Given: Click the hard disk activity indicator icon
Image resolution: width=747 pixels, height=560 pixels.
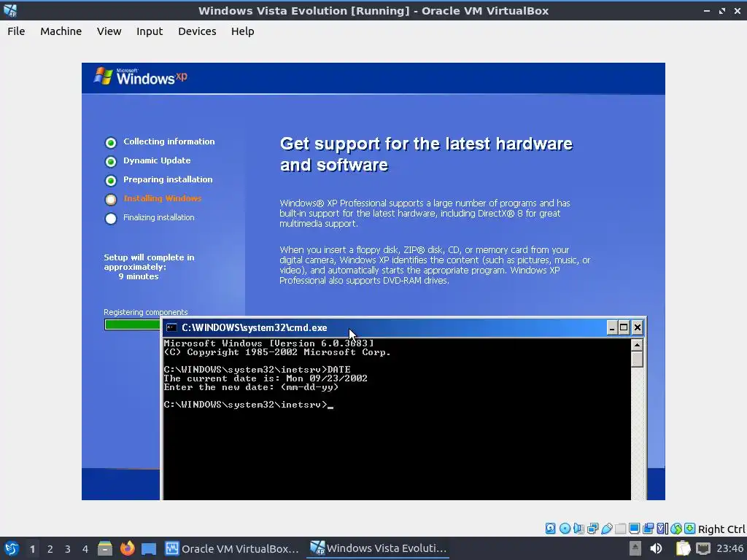Looking at the screenshot, I should click(x=550, y=529).
